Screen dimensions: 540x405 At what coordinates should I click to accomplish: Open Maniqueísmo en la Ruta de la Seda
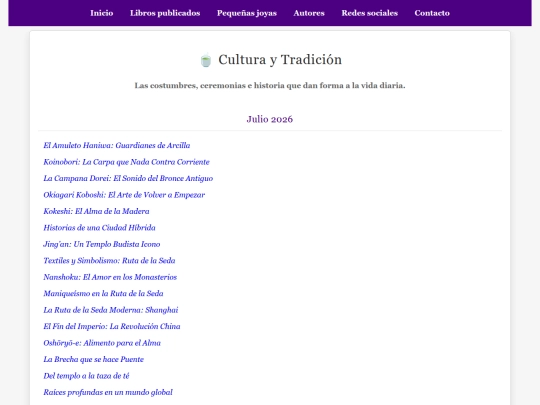[x=103, y=293]
